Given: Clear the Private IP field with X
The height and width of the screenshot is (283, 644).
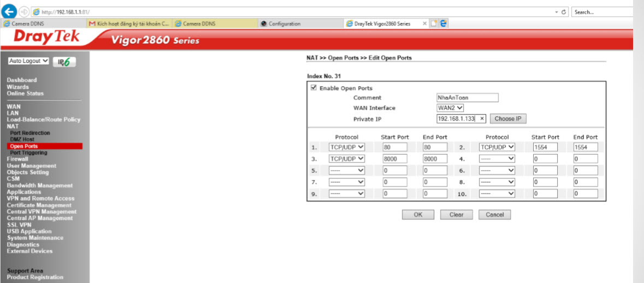Looking at the screenshot, I should (x=482, y=118).
